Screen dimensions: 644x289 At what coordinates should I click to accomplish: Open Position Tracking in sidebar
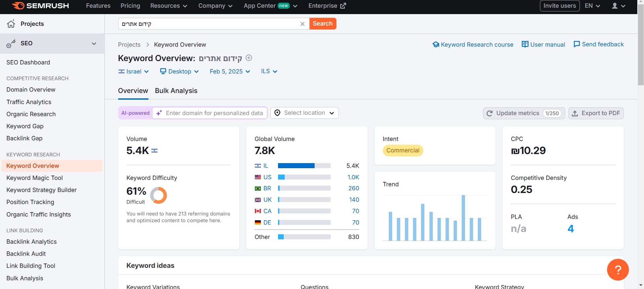click(30, 202)
